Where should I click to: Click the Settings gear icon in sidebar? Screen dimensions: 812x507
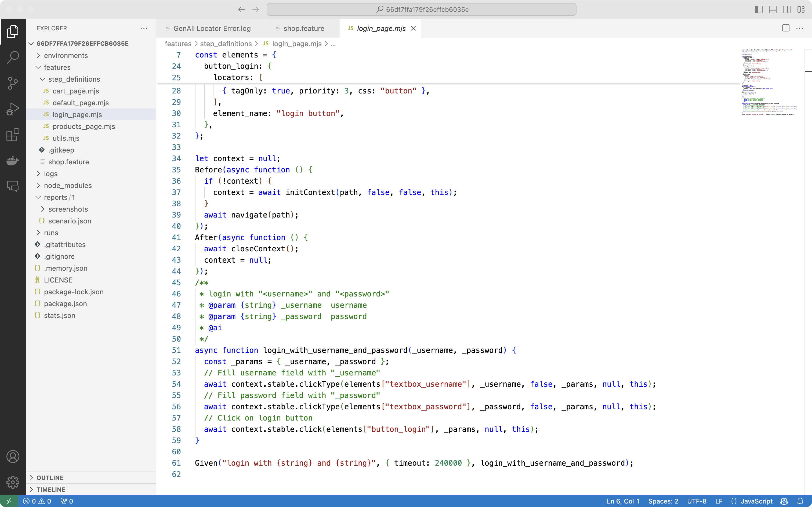(x=13, y=482)
